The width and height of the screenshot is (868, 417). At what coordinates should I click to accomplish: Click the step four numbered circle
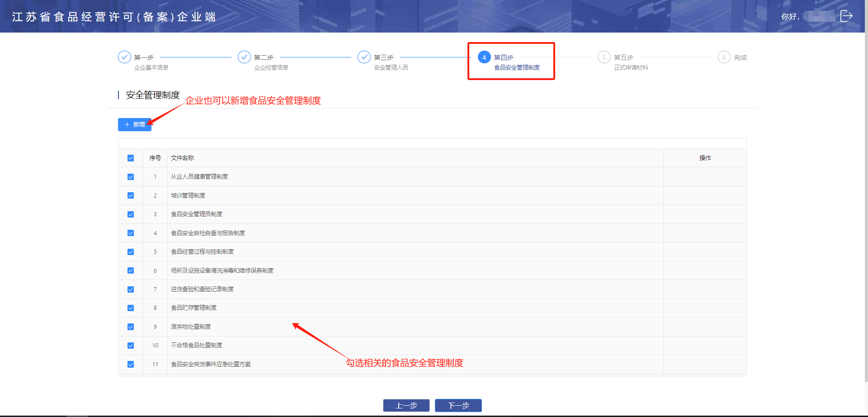(x=484, y=57)
